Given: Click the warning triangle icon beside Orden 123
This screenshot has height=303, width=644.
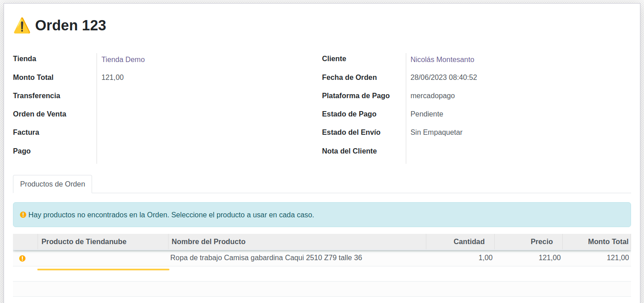Looking at the screenshot, I should (22, 26).
